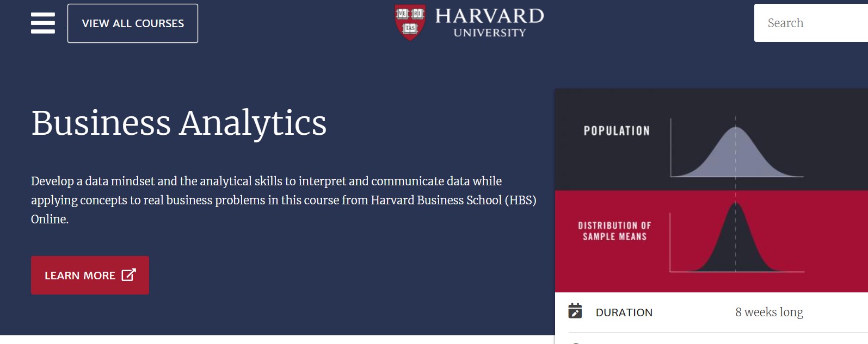The width and height of the screenshot is (868, 344).
Task: Click the 8 weeks long duration text
Action: (x=769, y=312)
